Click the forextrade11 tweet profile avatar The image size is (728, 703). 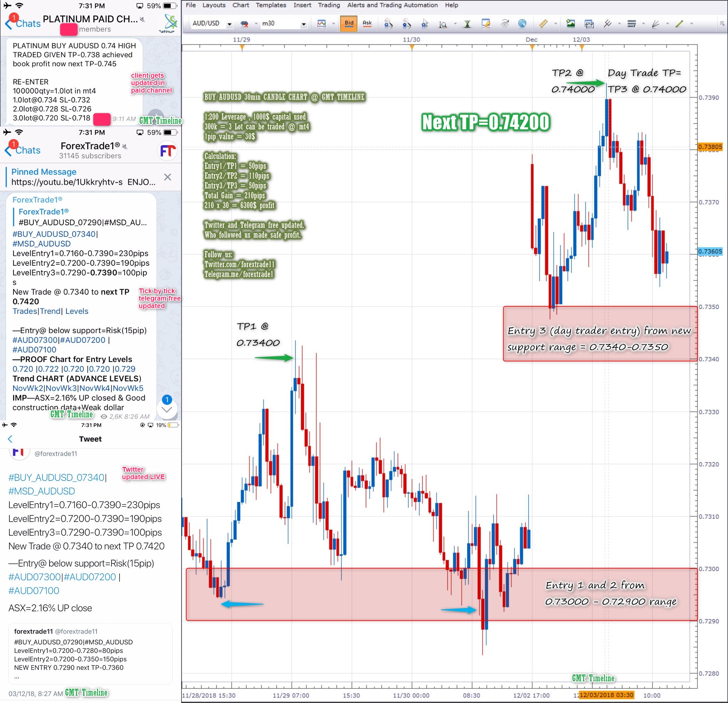click(18, 453)
